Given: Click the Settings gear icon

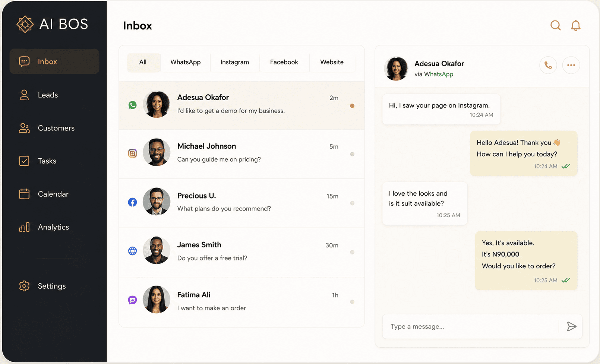Looking at the screenshot, I should pos(24,286).
